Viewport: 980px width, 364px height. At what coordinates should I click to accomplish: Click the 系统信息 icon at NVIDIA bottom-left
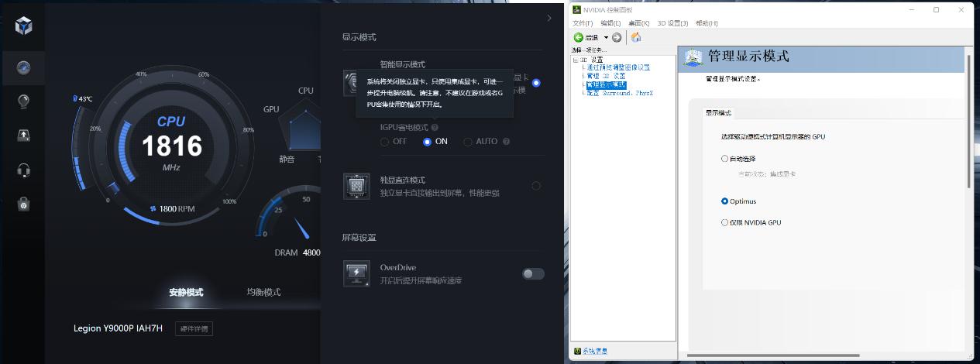(x=577, y=352)
